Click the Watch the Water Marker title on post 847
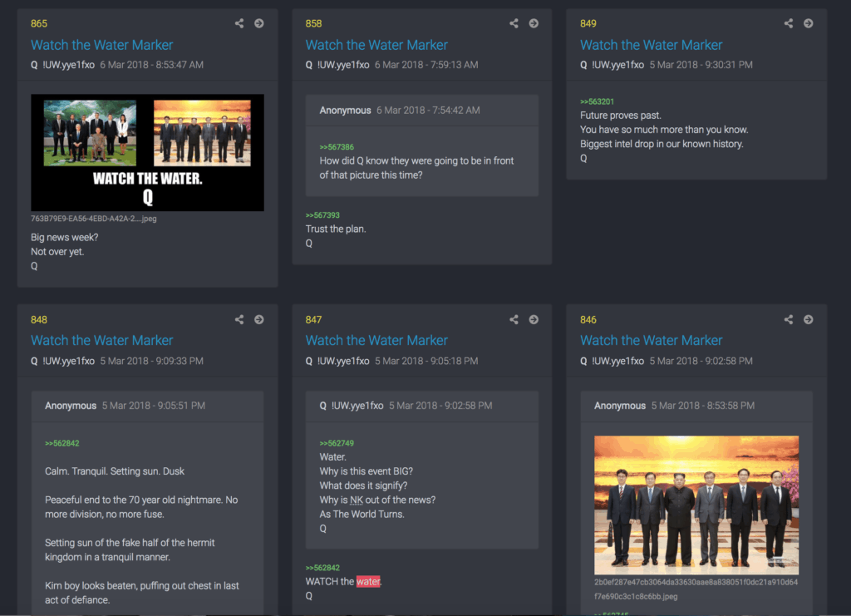 click(376, 340)
